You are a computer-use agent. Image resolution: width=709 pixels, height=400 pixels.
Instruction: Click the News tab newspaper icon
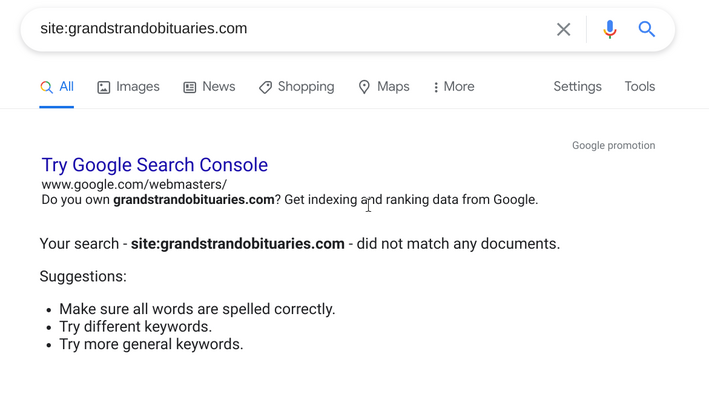(189, 87)
